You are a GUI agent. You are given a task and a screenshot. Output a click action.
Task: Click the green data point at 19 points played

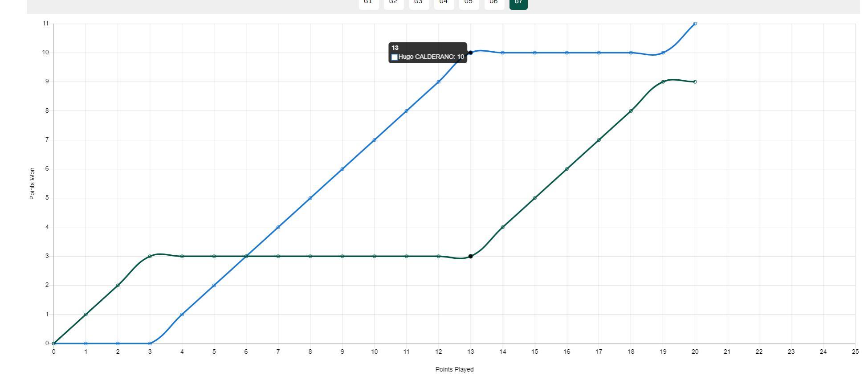tap(663, 82)
